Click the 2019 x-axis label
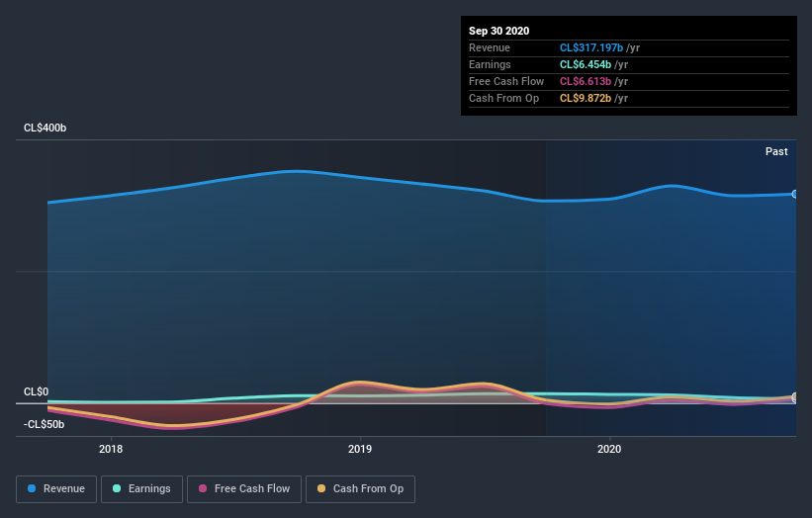 [360, 449]
